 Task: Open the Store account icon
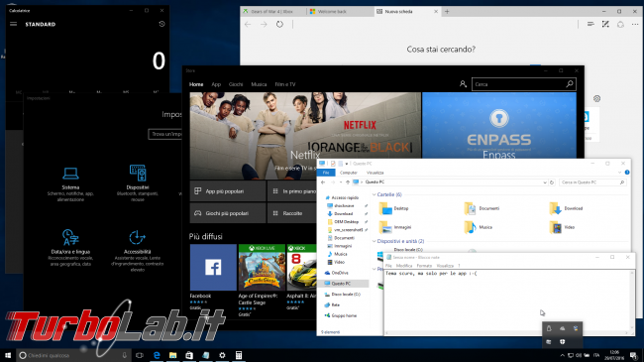click(463, 84)
